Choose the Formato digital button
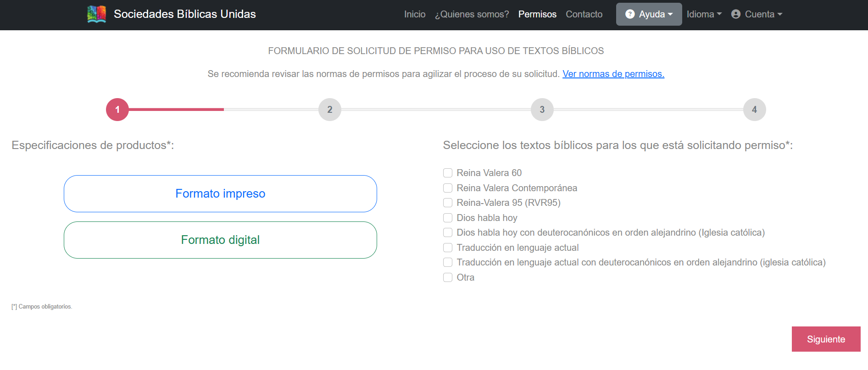This screenshot has width=868, height=370. click(220, 240)
